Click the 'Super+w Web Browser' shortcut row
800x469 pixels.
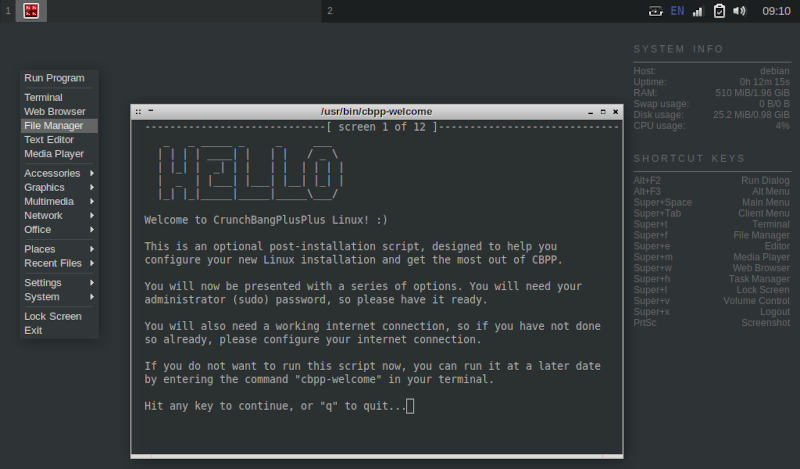click(711, 268)
